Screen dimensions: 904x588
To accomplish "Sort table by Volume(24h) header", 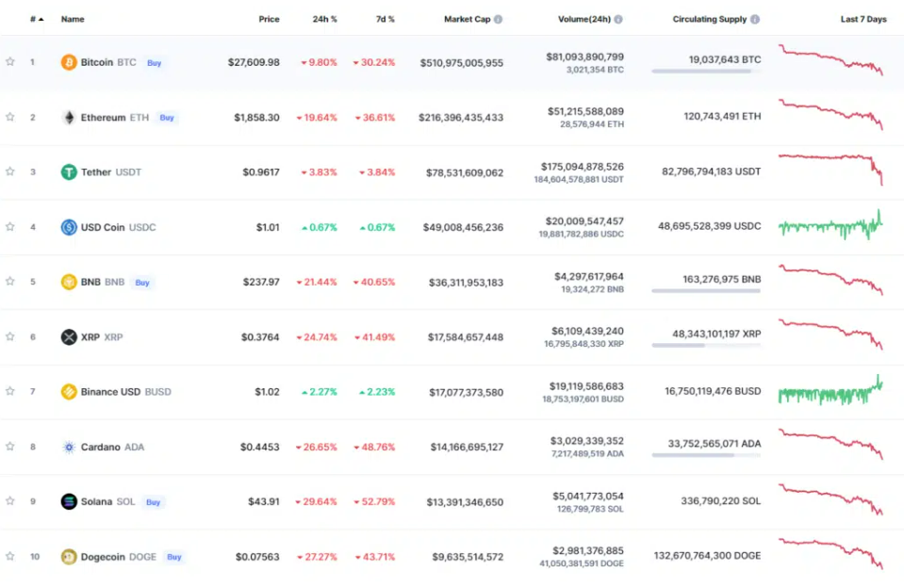I will (x=584, y=19).
